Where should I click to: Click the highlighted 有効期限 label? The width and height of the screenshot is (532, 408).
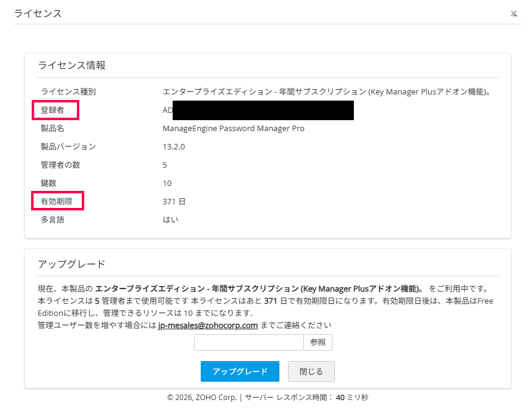tap(56, 201)
